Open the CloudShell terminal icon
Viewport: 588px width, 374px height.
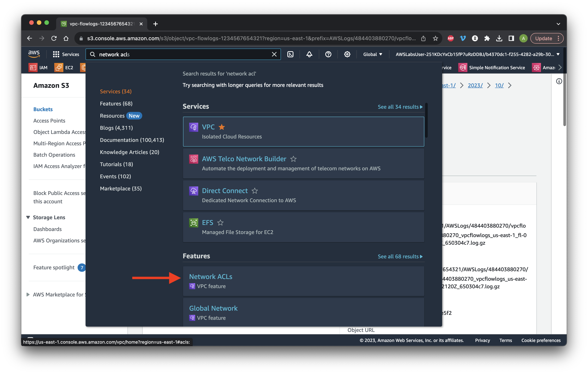point(290,54)
